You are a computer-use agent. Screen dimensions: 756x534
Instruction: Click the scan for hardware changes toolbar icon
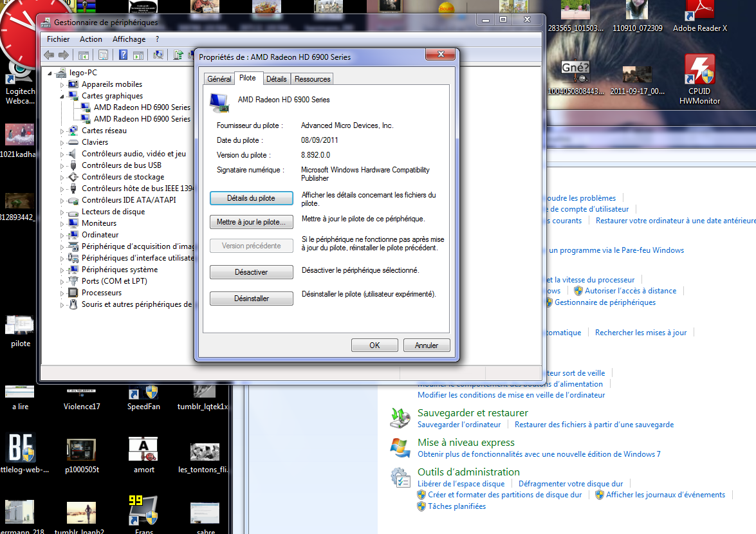pyautogui.click(x=158, y=55)
